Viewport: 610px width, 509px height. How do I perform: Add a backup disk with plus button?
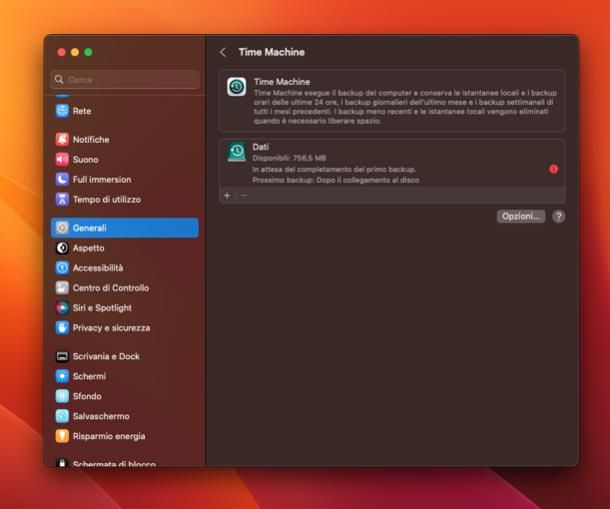[227, 195]
